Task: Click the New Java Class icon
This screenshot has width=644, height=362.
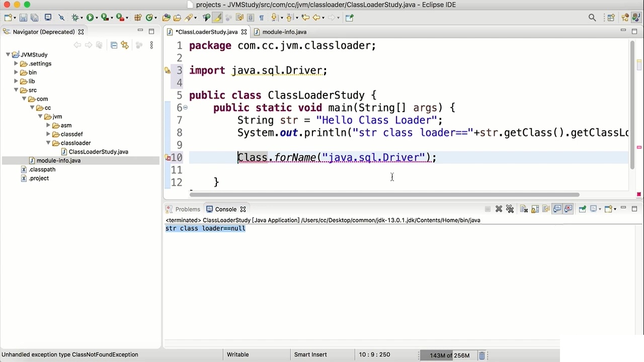Action: pyautogui.click(x=149, y=18)
